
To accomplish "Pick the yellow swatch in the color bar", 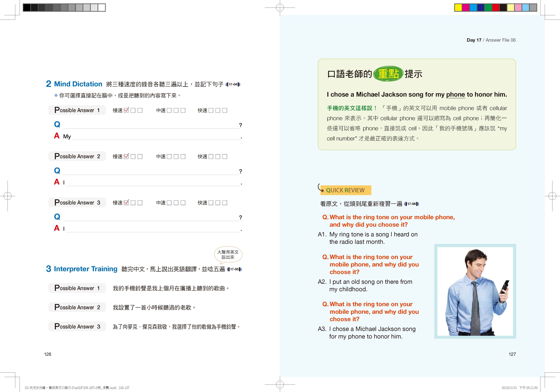I will coord(459,8).
